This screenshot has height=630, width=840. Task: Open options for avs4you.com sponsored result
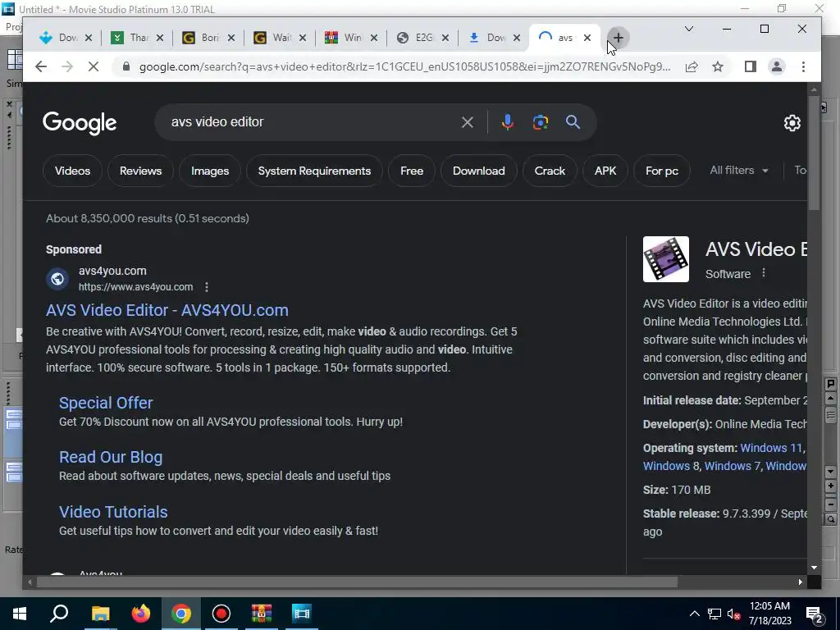(x=206, y=287)
